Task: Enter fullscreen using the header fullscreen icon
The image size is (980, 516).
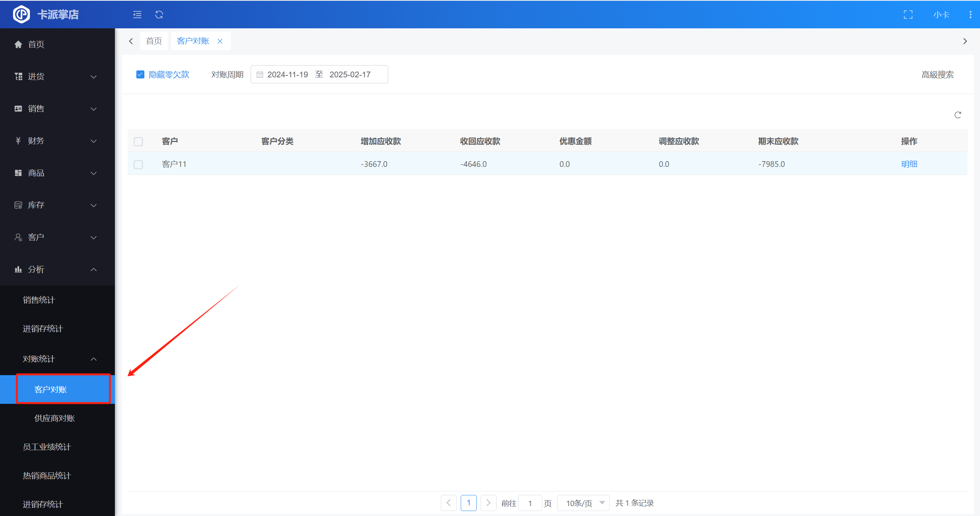Action: tap(908, 15)
